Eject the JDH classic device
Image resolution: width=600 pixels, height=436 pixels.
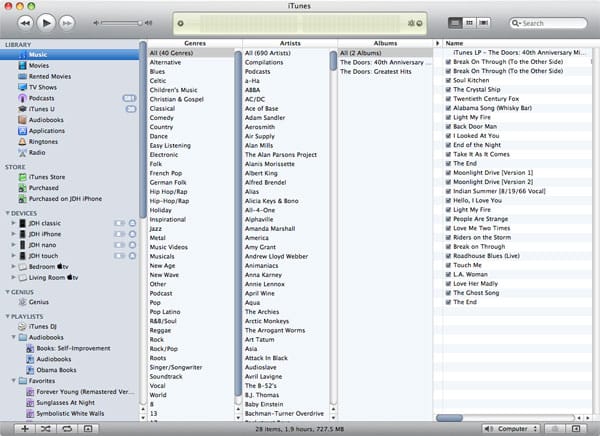point(132,223)
